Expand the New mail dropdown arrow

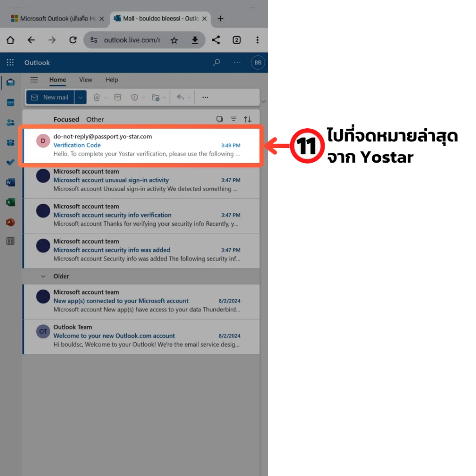click(80, 98)
